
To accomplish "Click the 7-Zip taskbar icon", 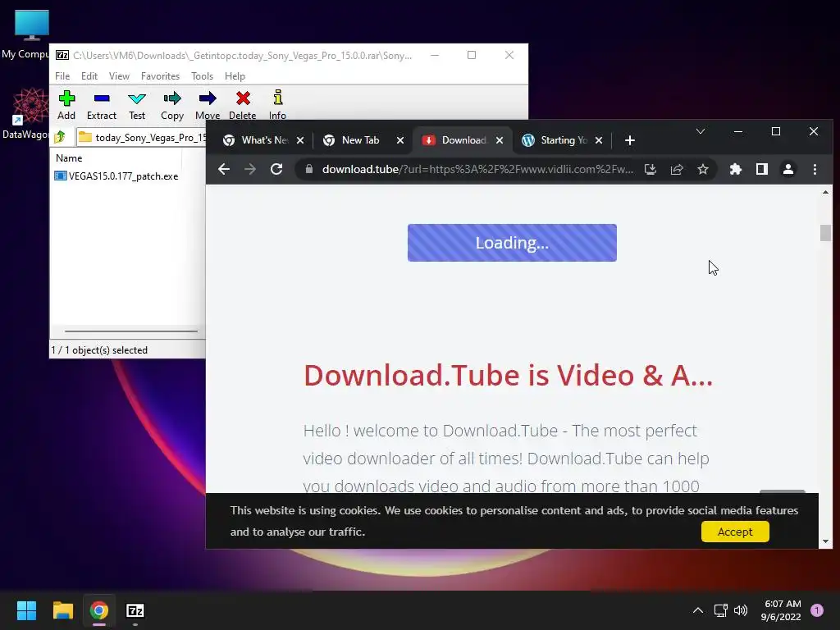I will [135, 610].
